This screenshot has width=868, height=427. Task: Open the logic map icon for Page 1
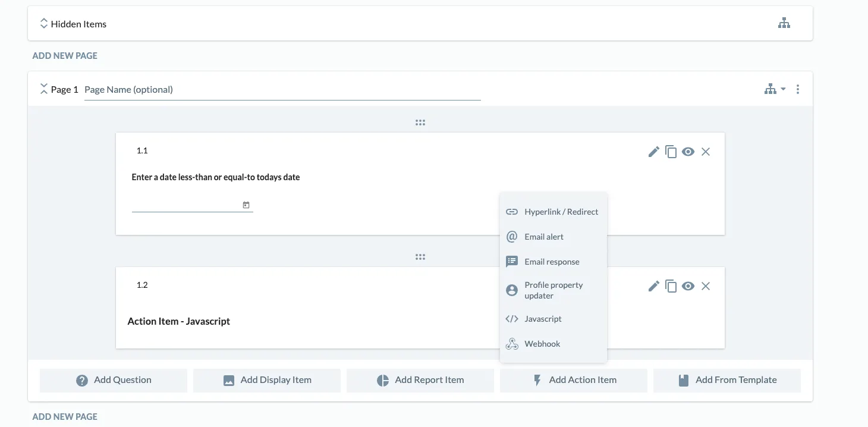pos(770,88)
